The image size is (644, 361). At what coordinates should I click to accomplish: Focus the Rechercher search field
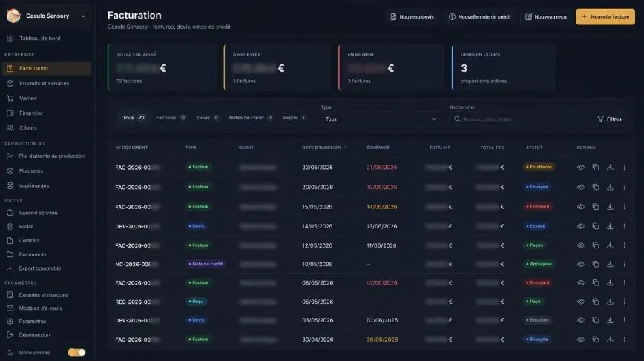tap(519, 119)
